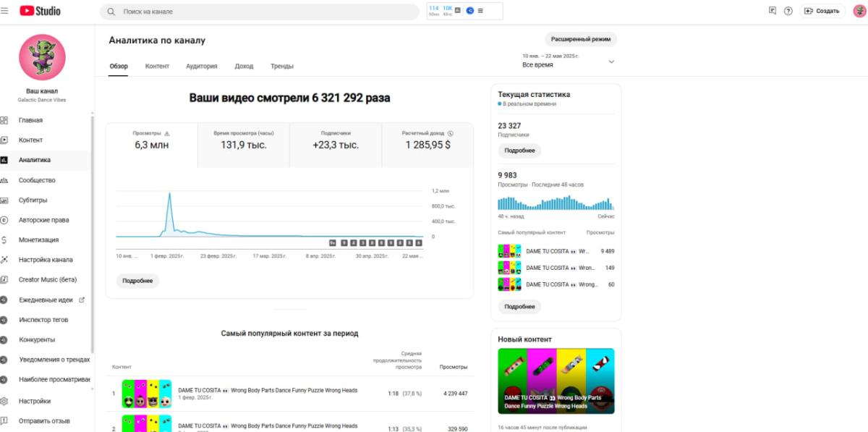The height and width of the screenshot is (432, 868).
Task: Click the 114 stat in the extension bar
Action: point(434,8)
